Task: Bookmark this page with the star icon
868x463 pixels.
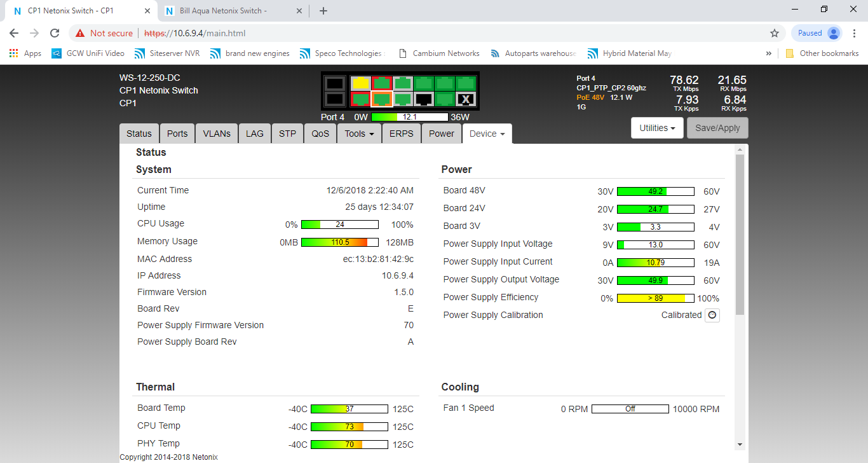Action: pos(774,33)
